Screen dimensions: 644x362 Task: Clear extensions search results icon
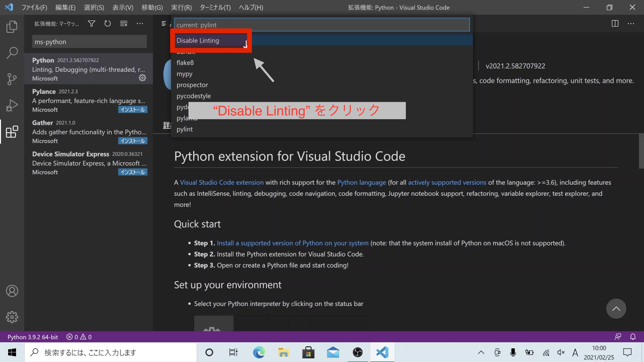[x=123, y=24]
